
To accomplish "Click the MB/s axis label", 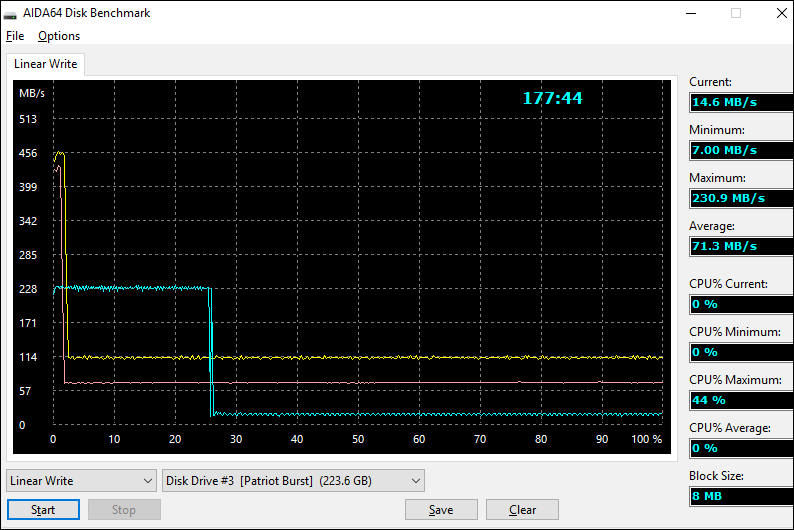I will pos(31,93).
